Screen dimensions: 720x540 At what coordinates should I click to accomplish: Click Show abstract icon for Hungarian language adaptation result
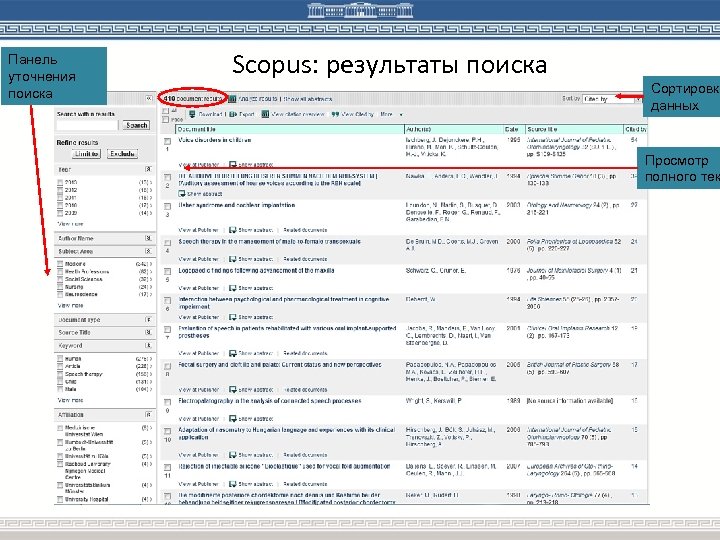click(233, 455)
